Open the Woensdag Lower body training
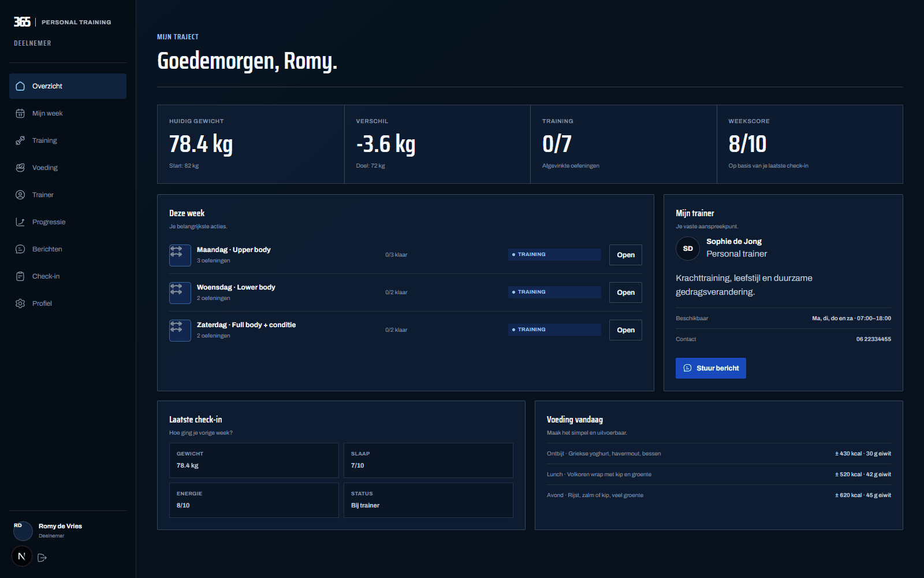 pyautogui.click(x=625, y=292)
